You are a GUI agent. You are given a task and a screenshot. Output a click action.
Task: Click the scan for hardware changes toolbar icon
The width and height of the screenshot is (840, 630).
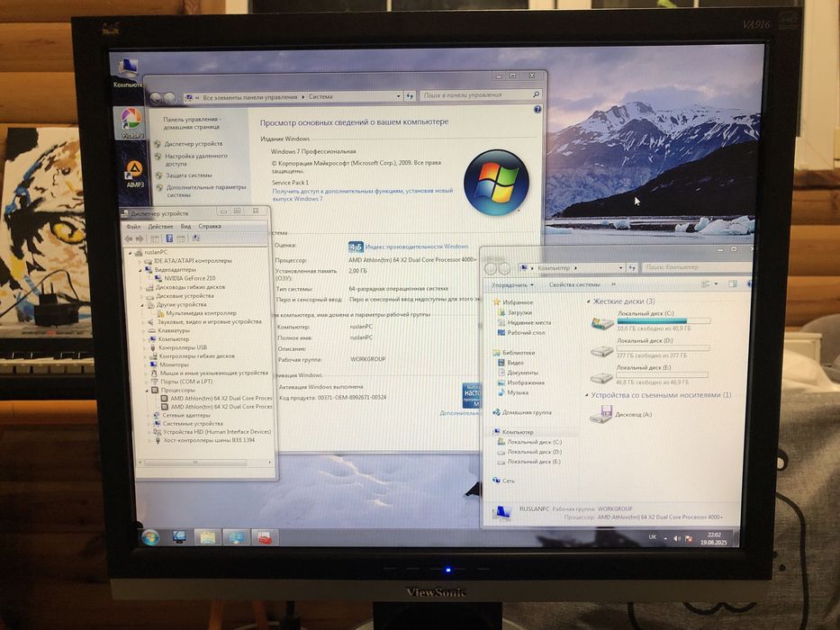coord(196,238)
